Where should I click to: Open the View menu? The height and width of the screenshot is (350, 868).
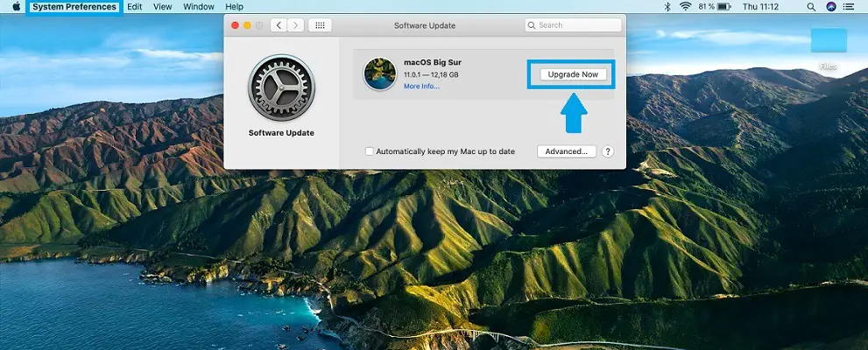162,7
